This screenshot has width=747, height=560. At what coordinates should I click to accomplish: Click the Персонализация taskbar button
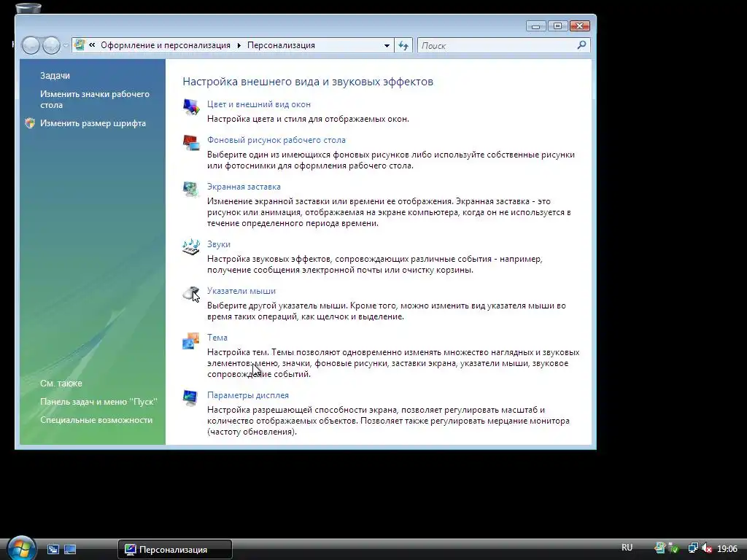175,550
